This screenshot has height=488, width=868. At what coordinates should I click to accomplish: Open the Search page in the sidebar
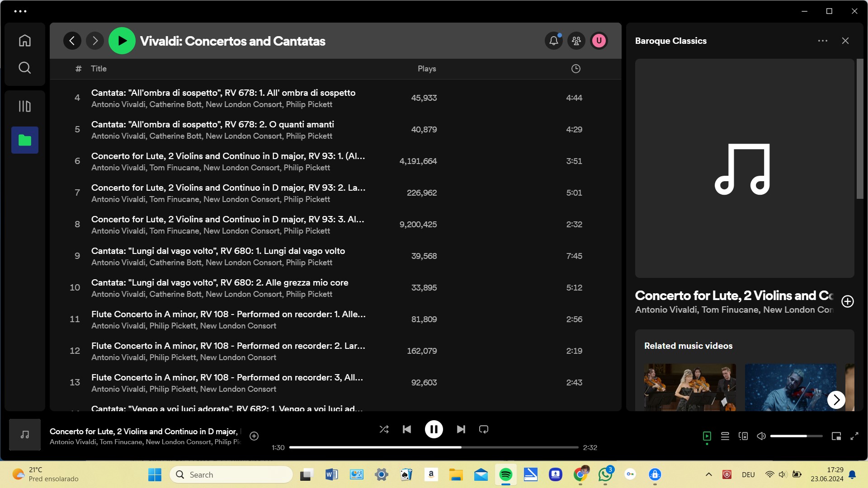click(25, 68)
